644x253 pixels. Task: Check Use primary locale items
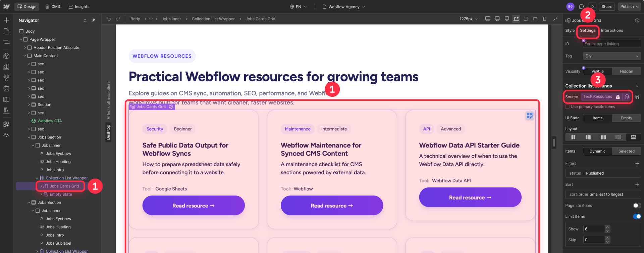(568, 107)
